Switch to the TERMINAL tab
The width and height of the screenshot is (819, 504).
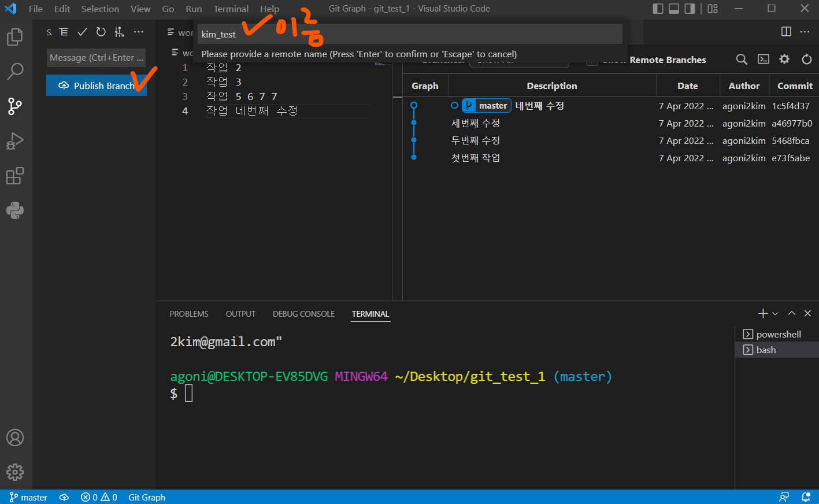(370, 314)
